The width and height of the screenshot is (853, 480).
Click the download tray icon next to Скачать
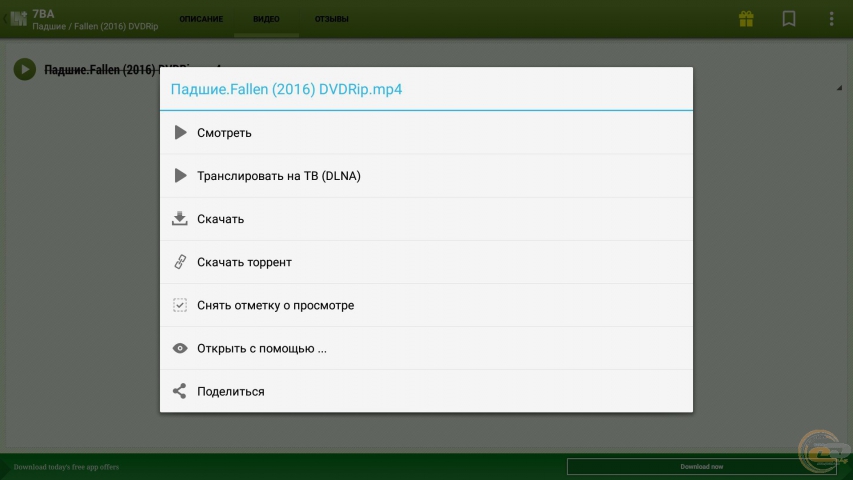pos(180,219)
